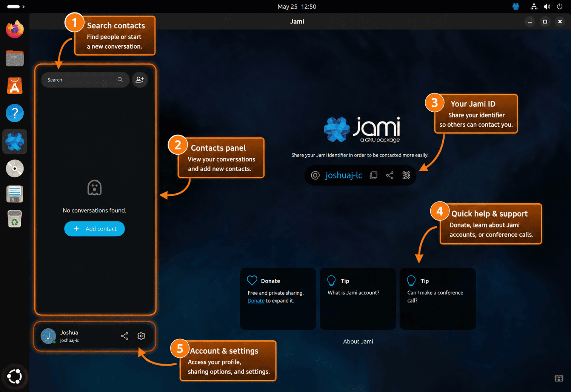Click the joshuaj-lc Jami identifier text
The image size is (571, 392).
(x=344, y=175)
